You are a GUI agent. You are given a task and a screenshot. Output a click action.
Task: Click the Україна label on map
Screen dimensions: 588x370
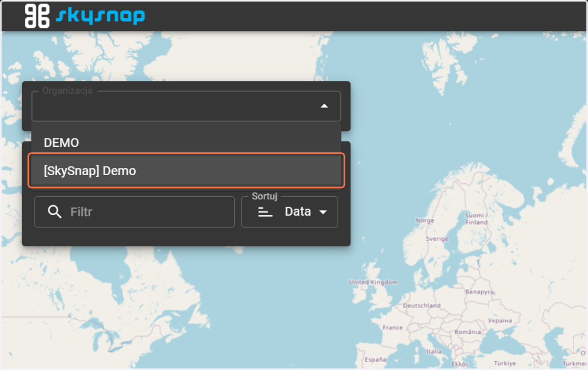(x=500, y=321)
